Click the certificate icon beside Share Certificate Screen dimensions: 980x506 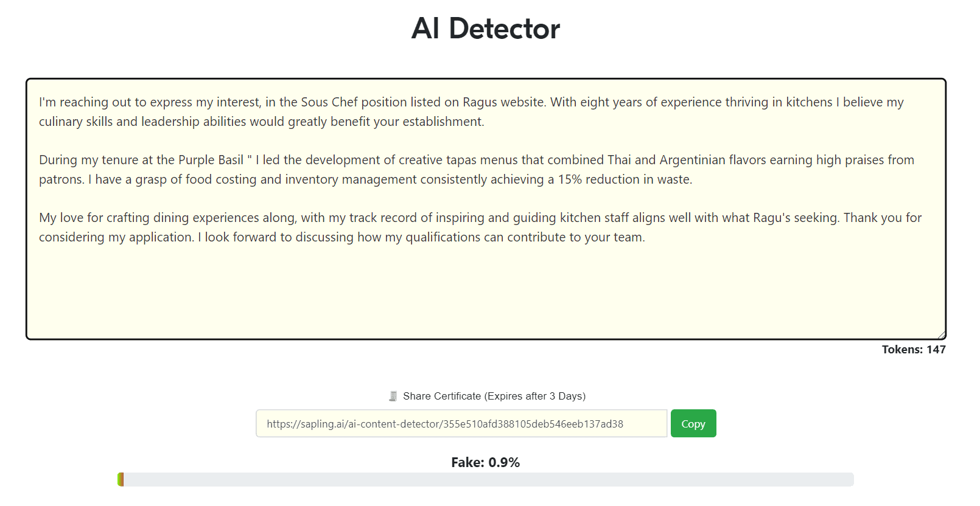coord(393,397)
